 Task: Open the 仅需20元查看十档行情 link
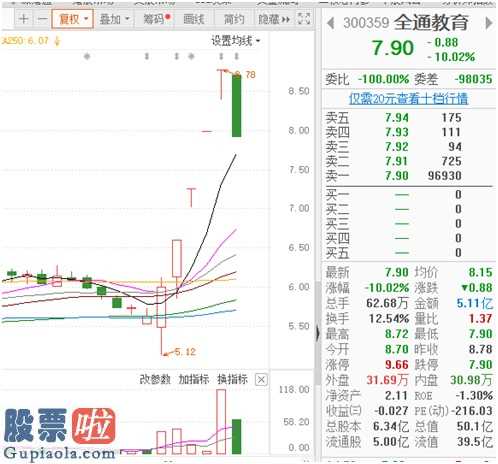pos(408,98)
